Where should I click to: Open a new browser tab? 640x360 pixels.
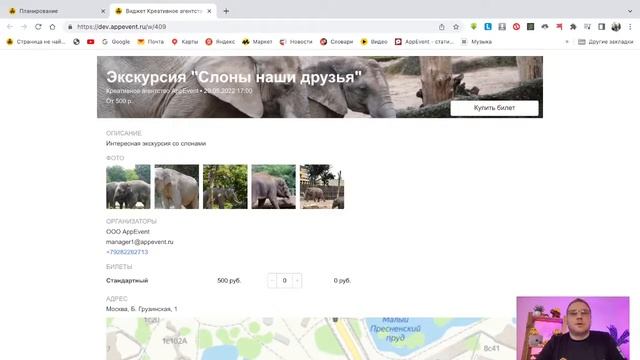click(x=226, y=11)
